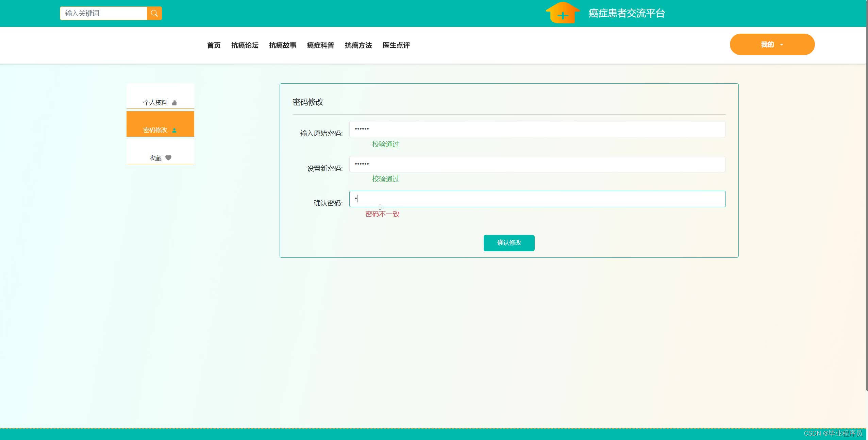Viewport: 868px width, 440px height.
Task: Click the 密码修改 form heading
Action: (x=308, y=102)
